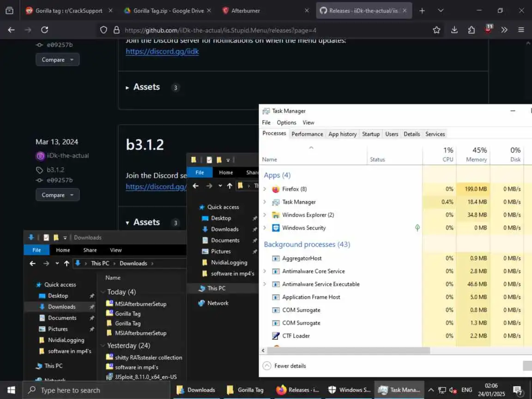532x399 pixels.
Task: Select the CTF Loader process icon
Action: point(276,336)
